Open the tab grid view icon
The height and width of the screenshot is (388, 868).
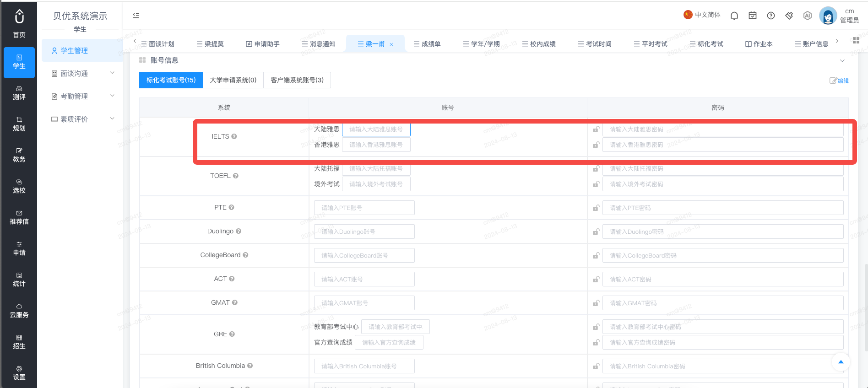coord(856,40)
